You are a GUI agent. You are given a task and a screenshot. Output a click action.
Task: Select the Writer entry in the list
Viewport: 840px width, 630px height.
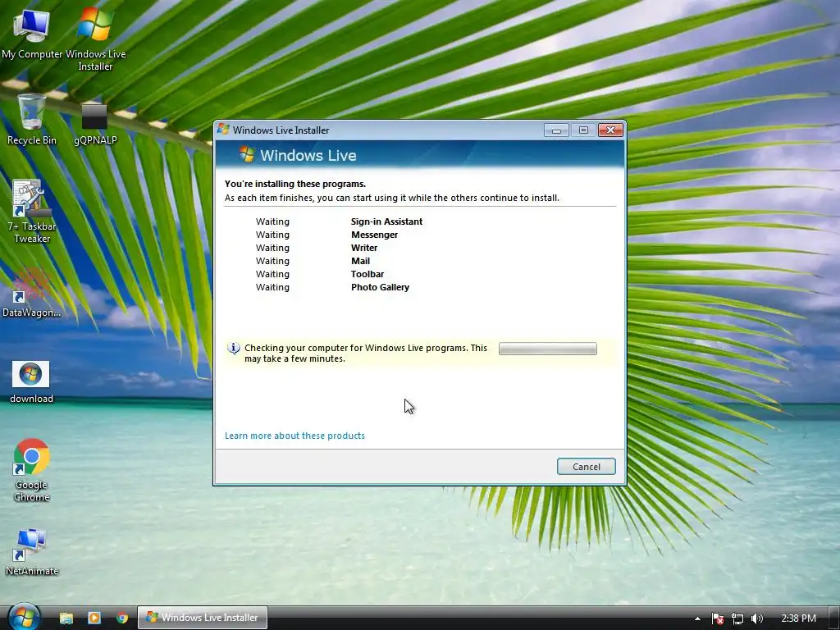click(363, 248)
